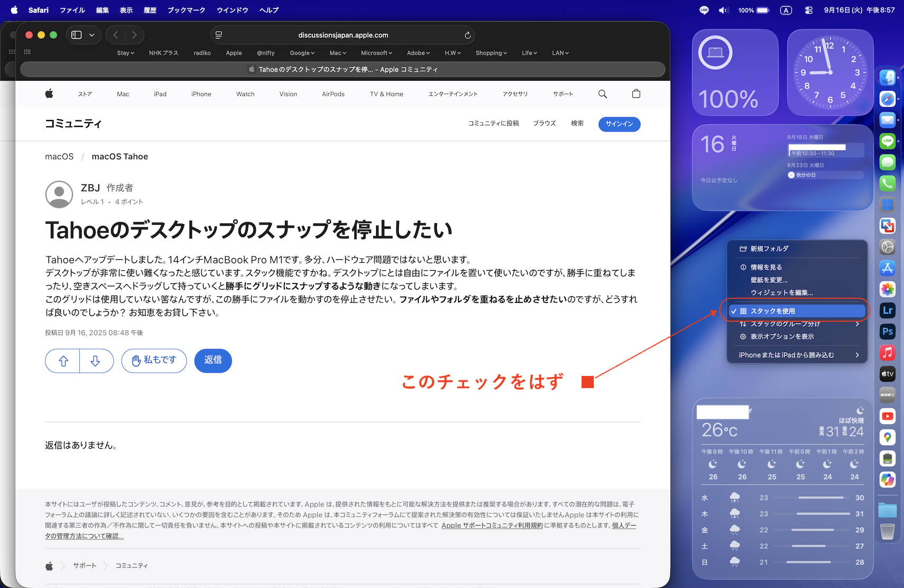The image size is (904, 588).
Task: Open the Copilot app in the Dock
Action: [x=888, y=480]
